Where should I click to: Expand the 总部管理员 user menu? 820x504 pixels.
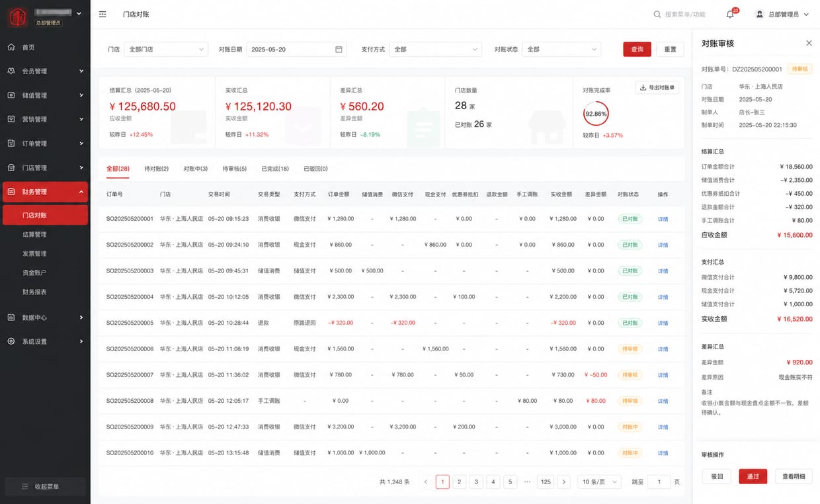[783, 14]
